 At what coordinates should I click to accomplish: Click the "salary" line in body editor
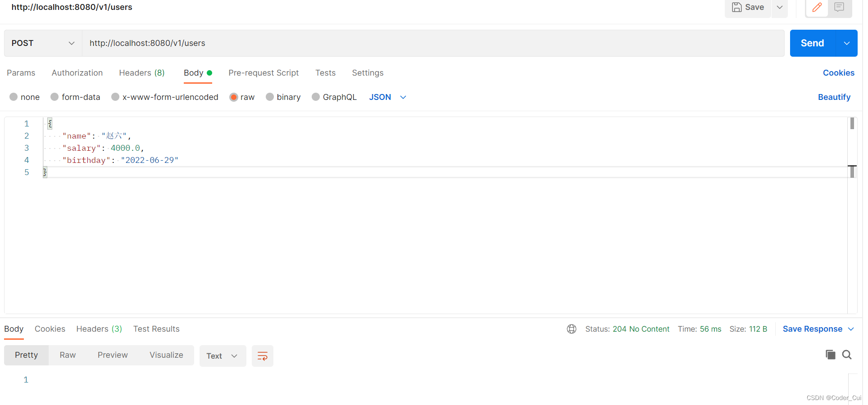[x=103, y=148]
